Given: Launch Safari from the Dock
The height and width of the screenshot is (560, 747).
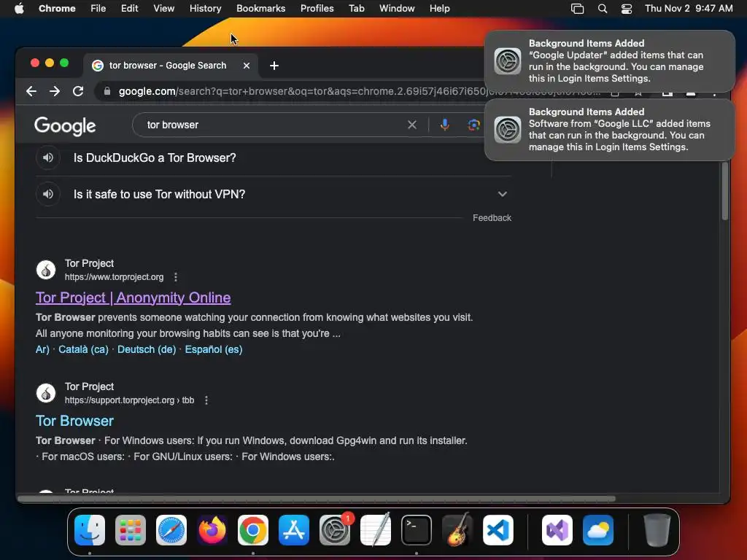Looking at the screenshot, I should (171, 530).
